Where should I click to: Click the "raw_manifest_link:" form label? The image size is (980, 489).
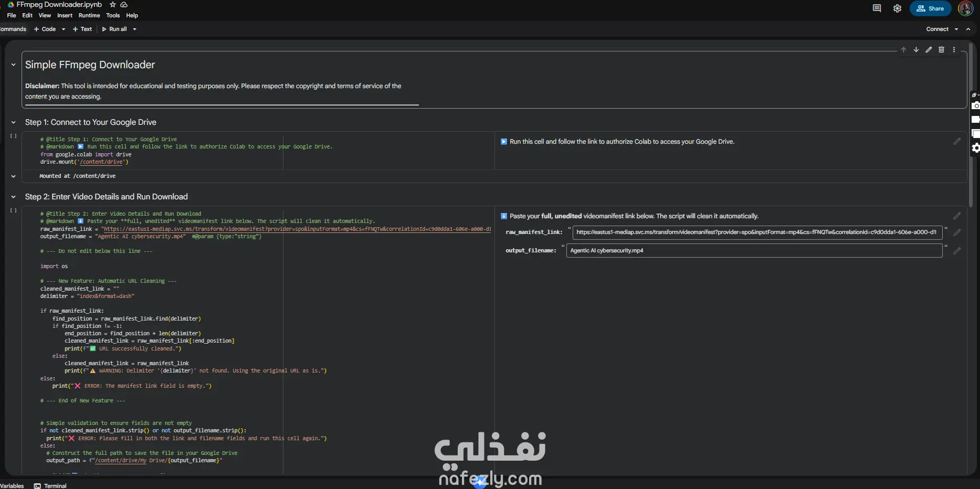pyautogui.click(x=534, y=232)
